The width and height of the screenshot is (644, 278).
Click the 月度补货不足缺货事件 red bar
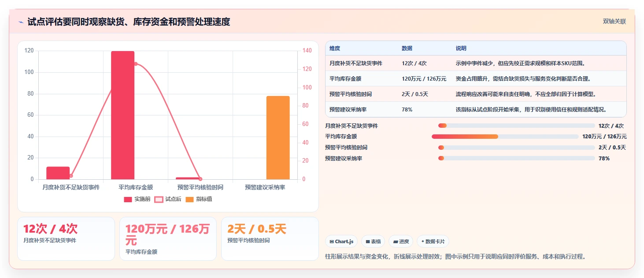[58, 173]
